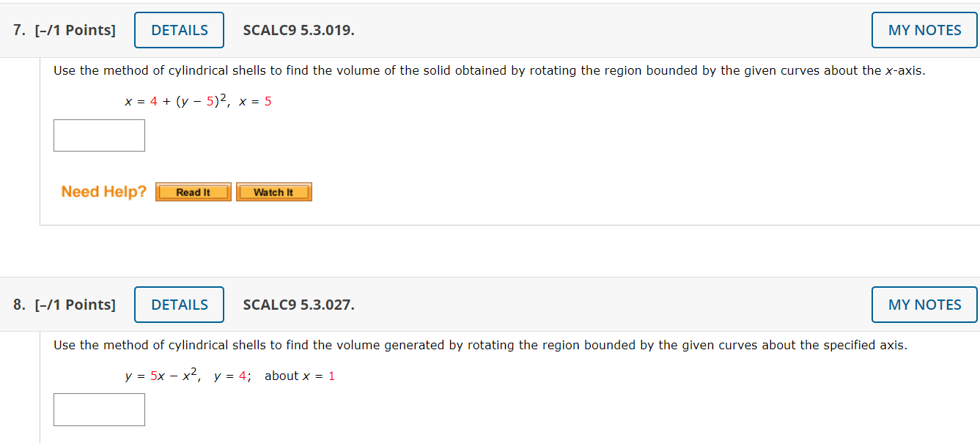Open DETAILS for question 8

179,305
